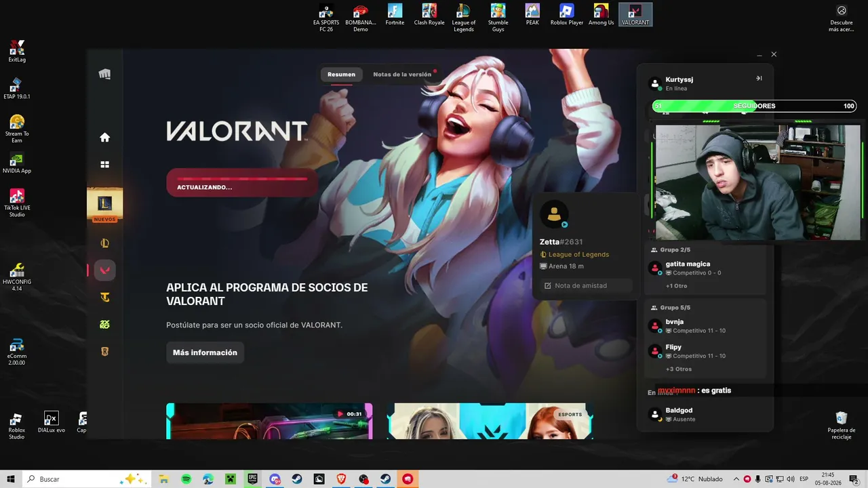Open the Stumble Guys desktop shortcut
The image size is (868, 488).
click(x=498, y=18)
